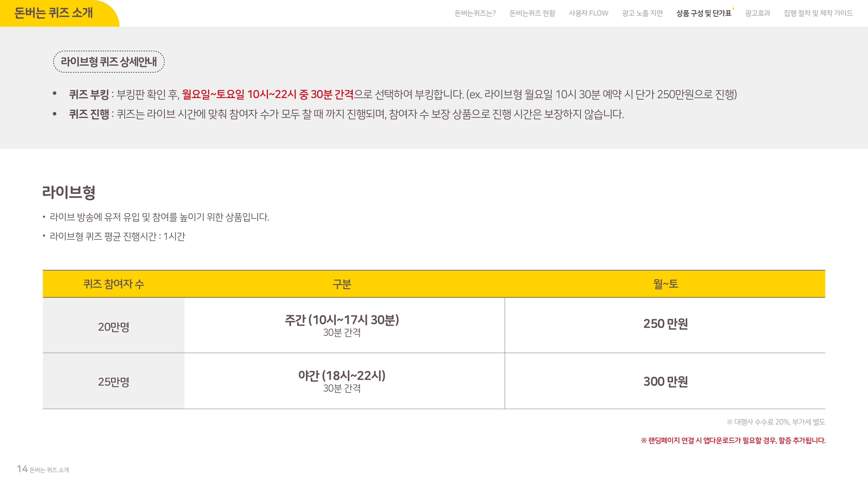This screenshot has width=868, height=488.
Task: Click the page number 14 footer
Action: 22,469
